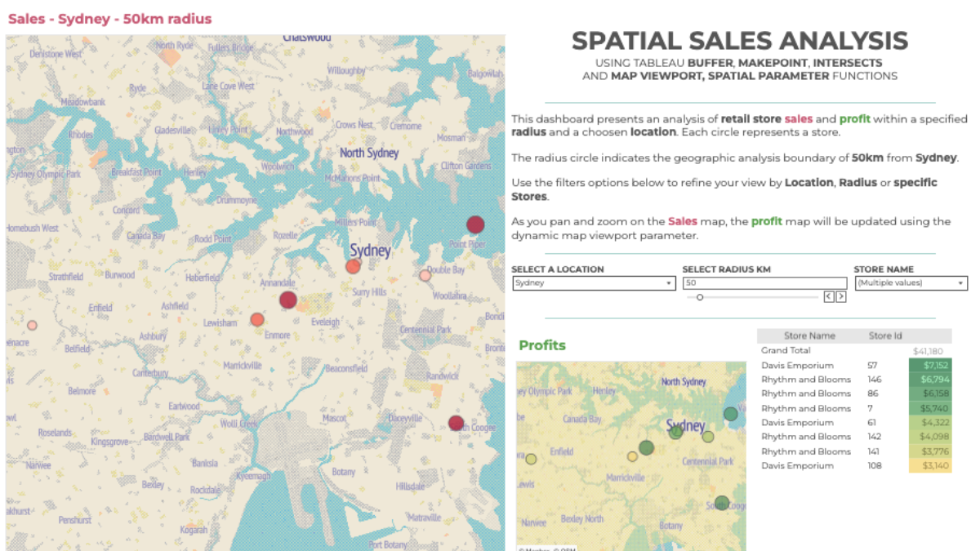Click the pale pink store marker near Double Bay
This screenshot has width=980, height=551.
425,276
